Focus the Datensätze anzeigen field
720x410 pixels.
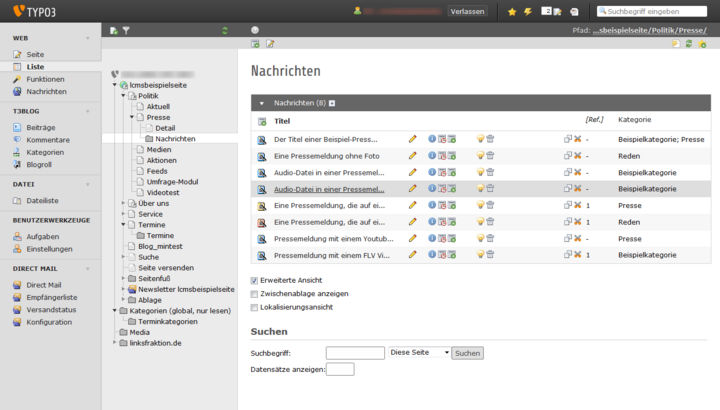(340, 369)
